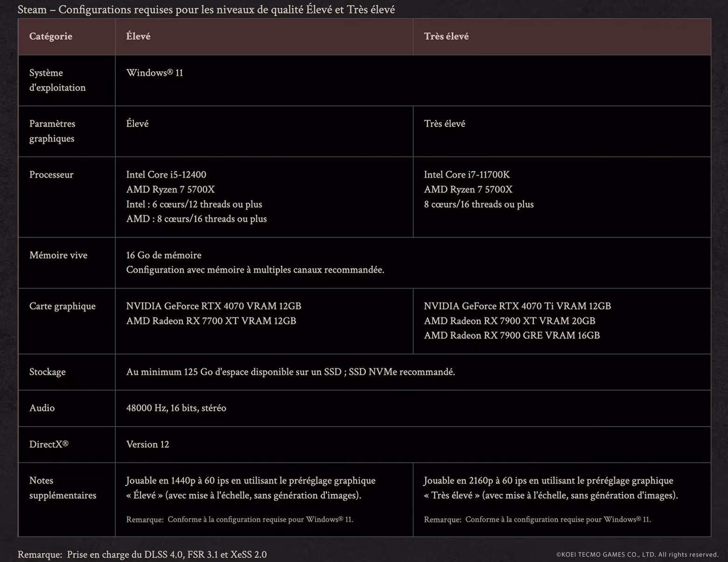The width and height of the screenshot is (728, 562).
Task: Select the "Intel Core i5-12400" text
Action: tap(166, 175)
